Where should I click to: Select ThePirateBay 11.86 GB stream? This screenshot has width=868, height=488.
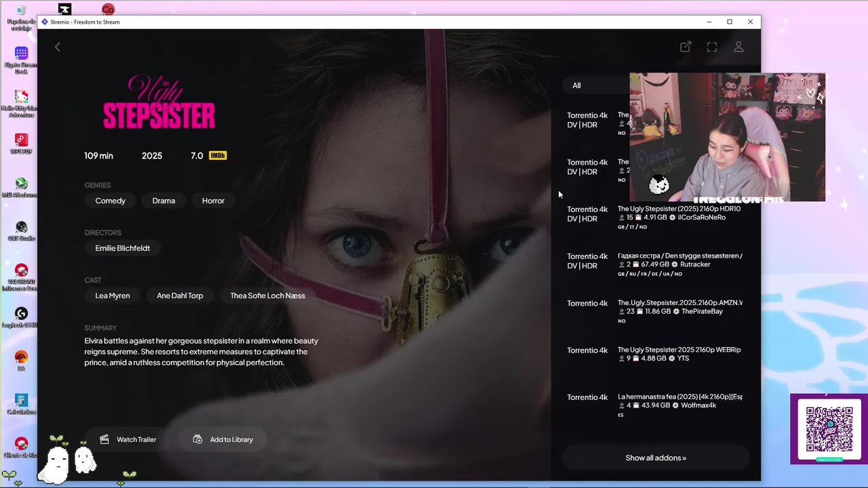tap(655, 312)
